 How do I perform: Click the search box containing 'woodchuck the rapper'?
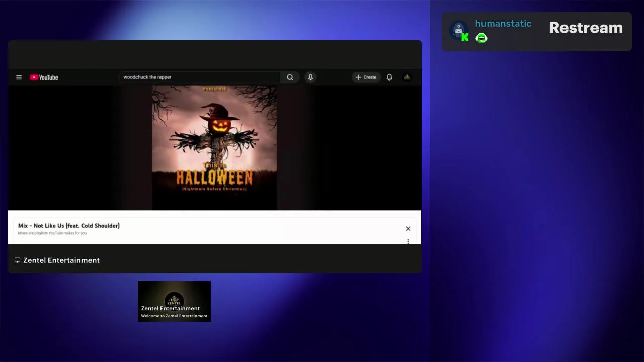[200, 77]
